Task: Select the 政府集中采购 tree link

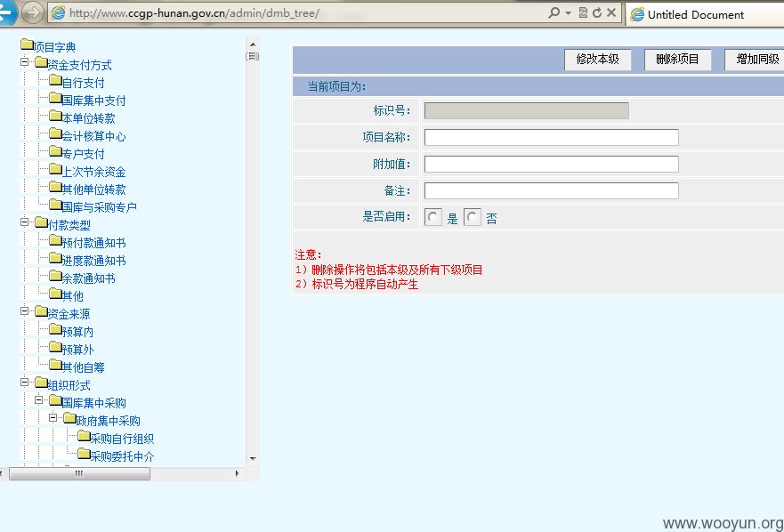Action: click(x=109, y=421)
